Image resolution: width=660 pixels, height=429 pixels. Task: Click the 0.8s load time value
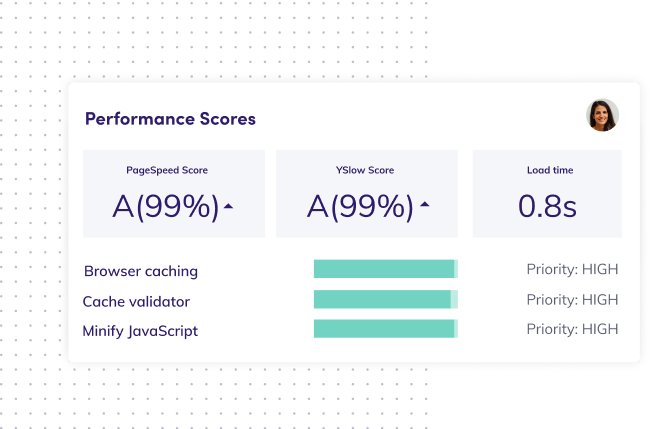click(x=548, y=206)
